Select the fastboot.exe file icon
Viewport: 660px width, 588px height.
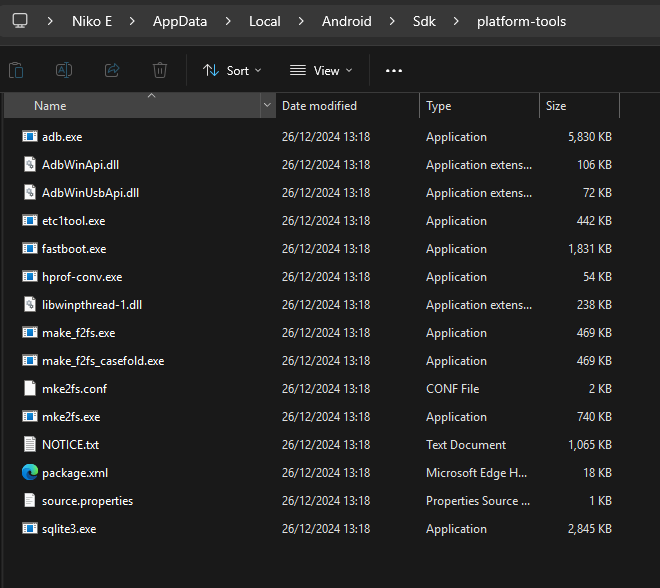pyautogui.click(x=30, y=248)
